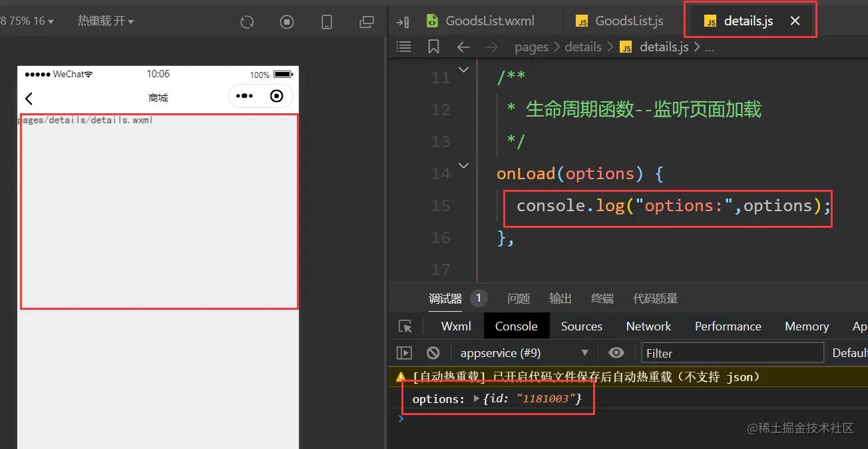The image size is (868, 449).
Task: Click the eye live expression icon
Action: pos(616,353)
